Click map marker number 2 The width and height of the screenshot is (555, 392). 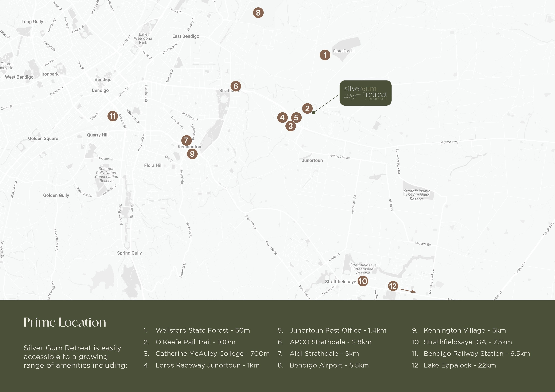tap(307, 108)
